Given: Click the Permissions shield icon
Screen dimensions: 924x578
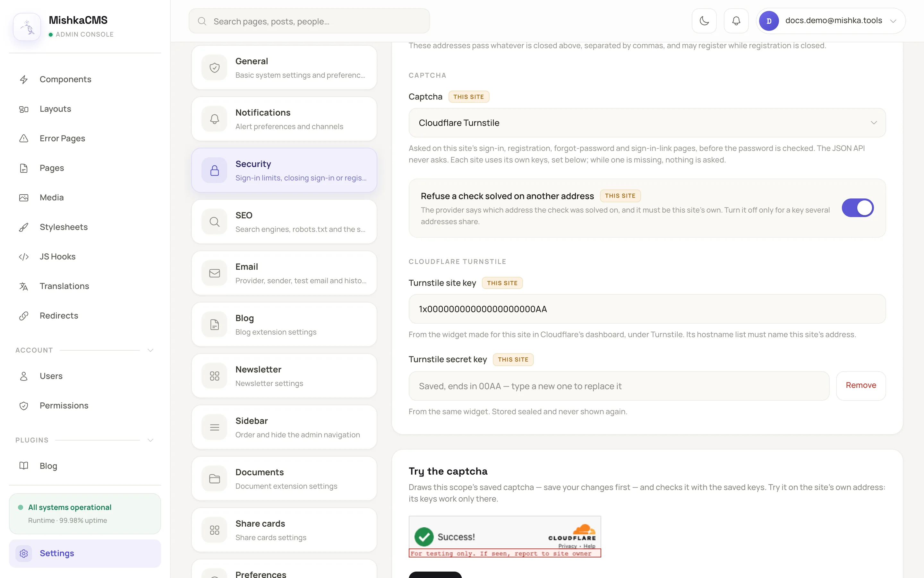Looking at the screenshot, I should click(x=24, y=406).
